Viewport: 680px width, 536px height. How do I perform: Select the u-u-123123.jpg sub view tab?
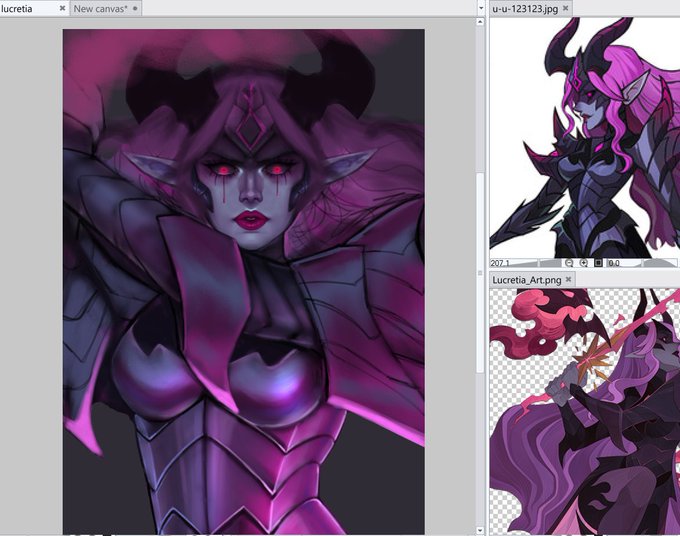coord(531,8)
